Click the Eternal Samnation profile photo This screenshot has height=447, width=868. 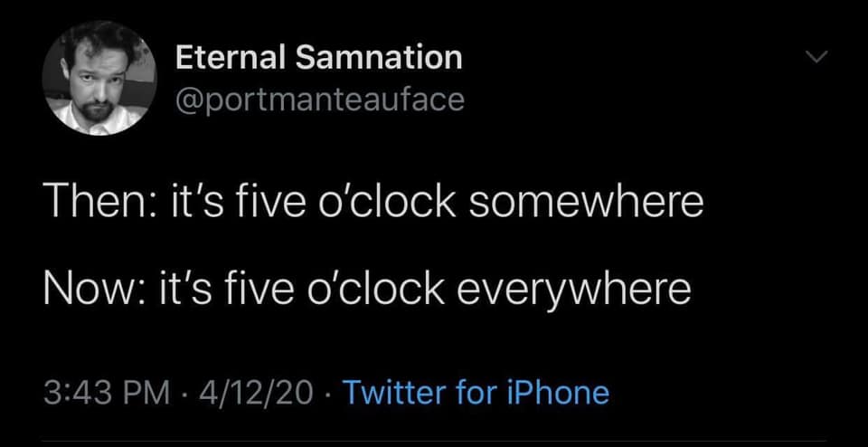click(99, 79)
